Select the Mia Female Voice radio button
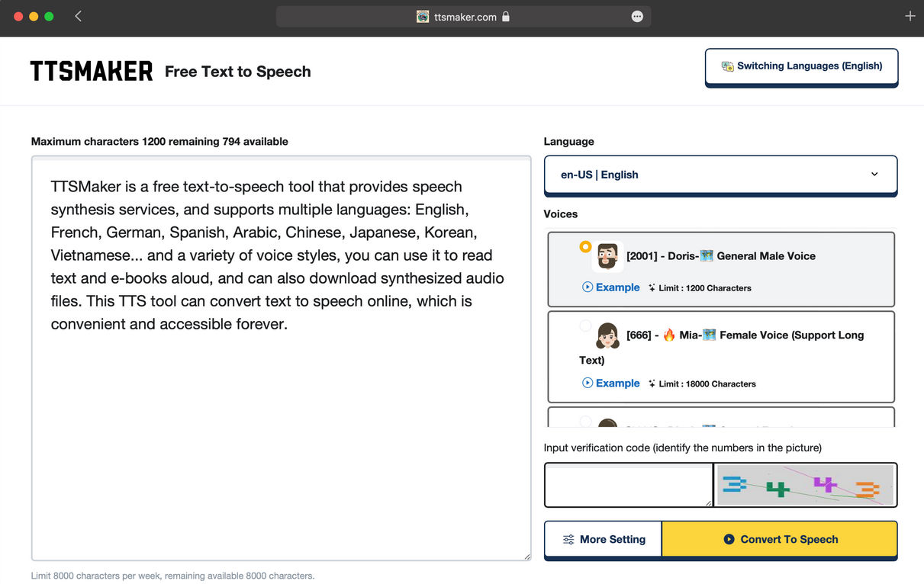Screen dimensions: 924x584 click(585, 326)
